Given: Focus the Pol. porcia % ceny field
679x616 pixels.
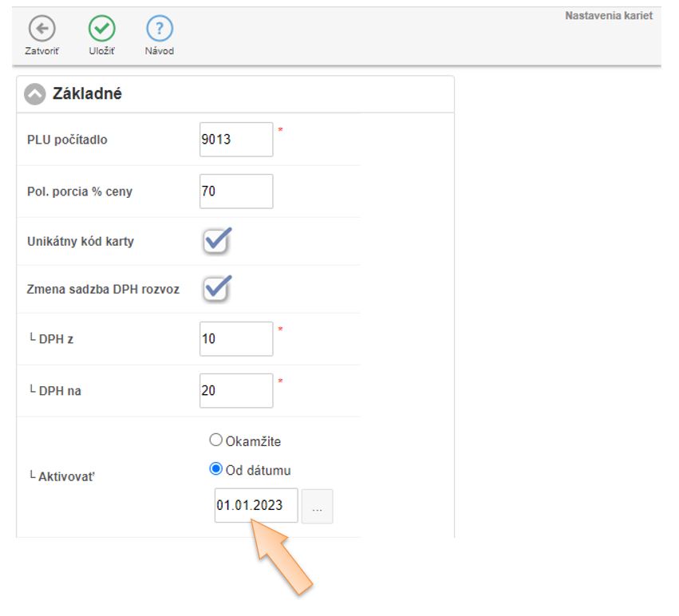Looking at the screenshot, I should 236,192.
